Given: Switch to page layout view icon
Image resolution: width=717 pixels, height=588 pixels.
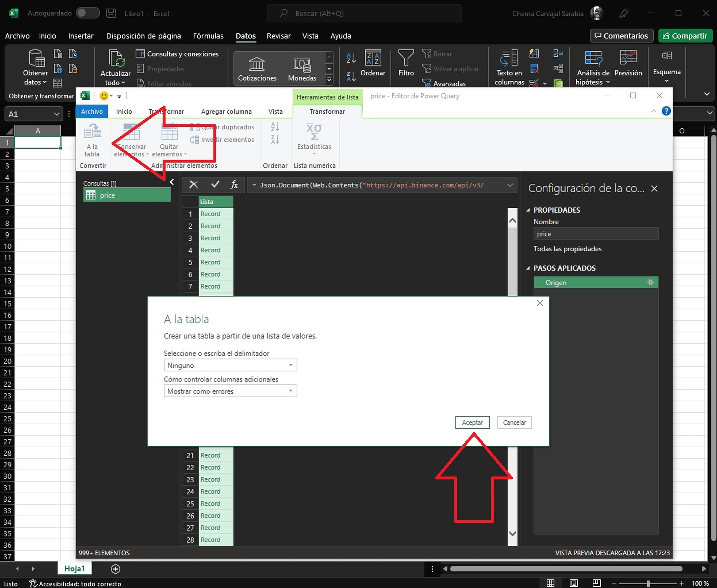Looking at the screenshot, I should point(573,583).
